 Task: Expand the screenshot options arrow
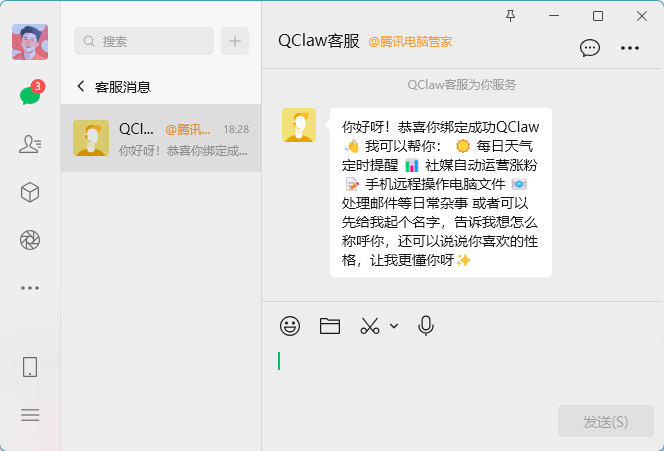pyautogui.click(x=394, y=326)
